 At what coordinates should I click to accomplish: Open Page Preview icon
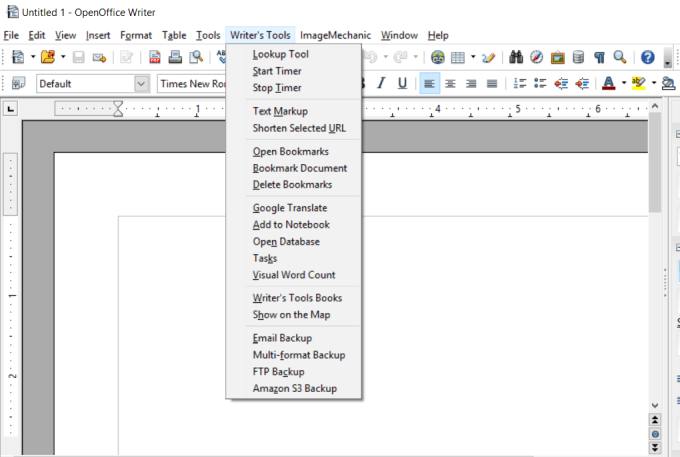pyautogui.click(x=196, y=57)
